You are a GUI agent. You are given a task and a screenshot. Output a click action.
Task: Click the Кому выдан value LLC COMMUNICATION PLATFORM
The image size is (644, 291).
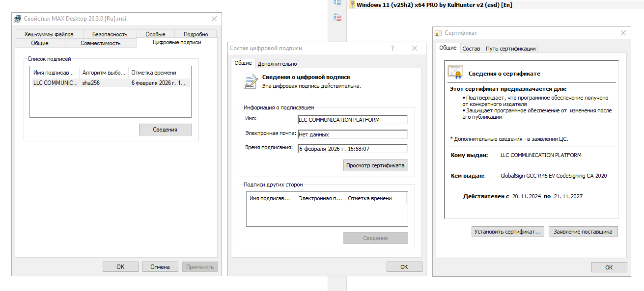(x=540, y=155)
